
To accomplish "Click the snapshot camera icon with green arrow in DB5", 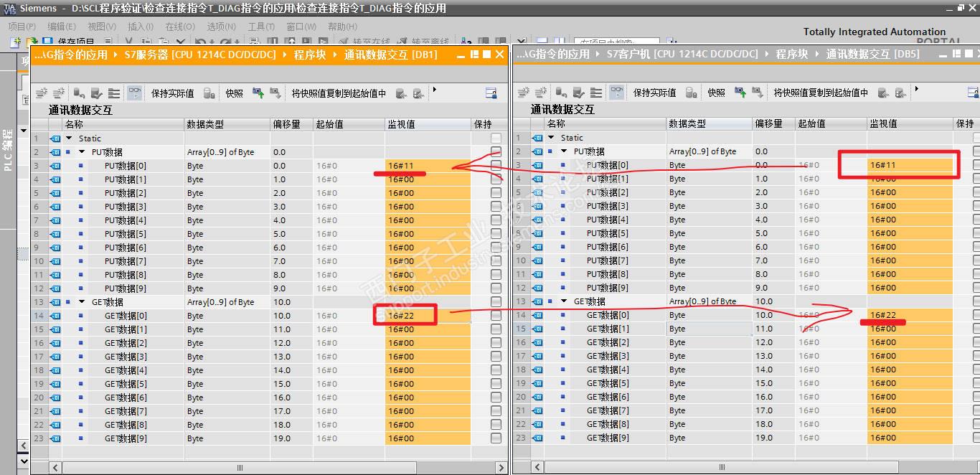I will 740,93.
